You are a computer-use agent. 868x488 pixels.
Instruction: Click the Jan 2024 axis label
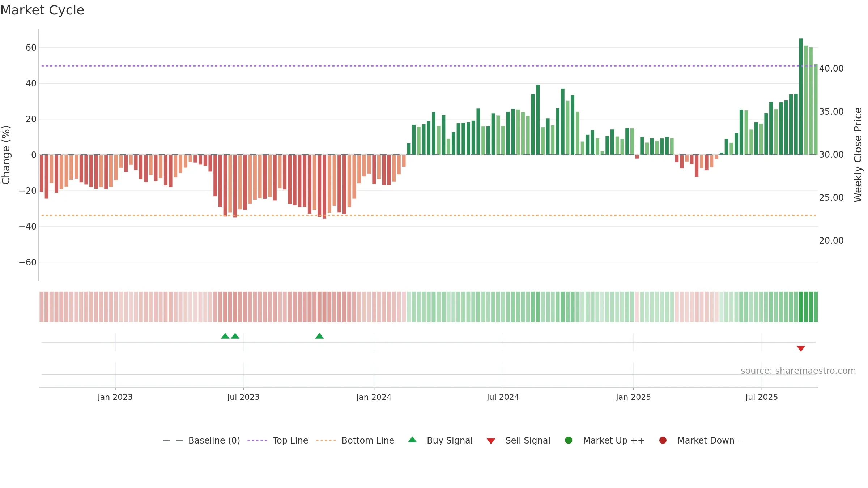[374, 397]
